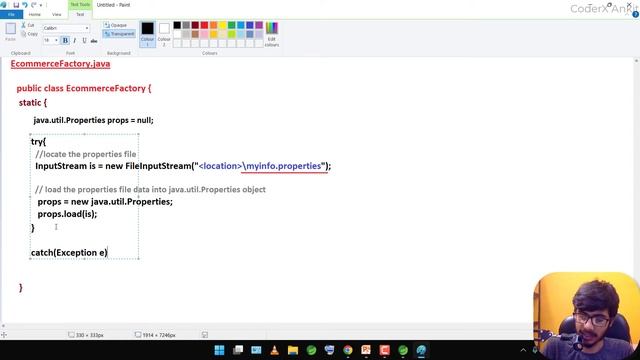Click the '//locate the properties file' comment

click(x=86, y=154)
